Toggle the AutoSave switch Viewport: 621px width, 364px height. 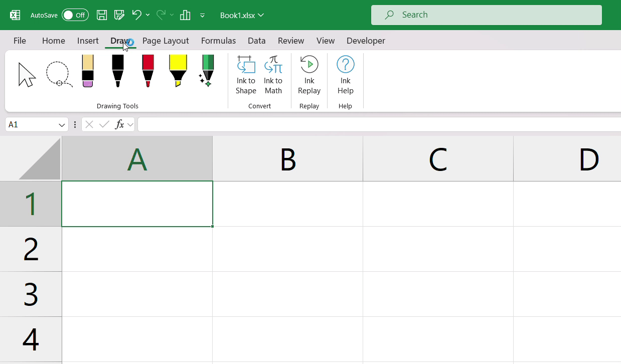(x=75, y=15)
